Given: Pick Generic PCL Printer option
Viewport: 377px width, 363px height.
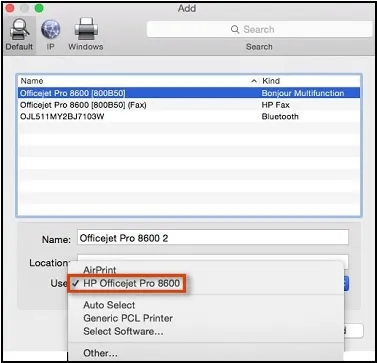Looking at the screenshot, I should coord(128,318).
